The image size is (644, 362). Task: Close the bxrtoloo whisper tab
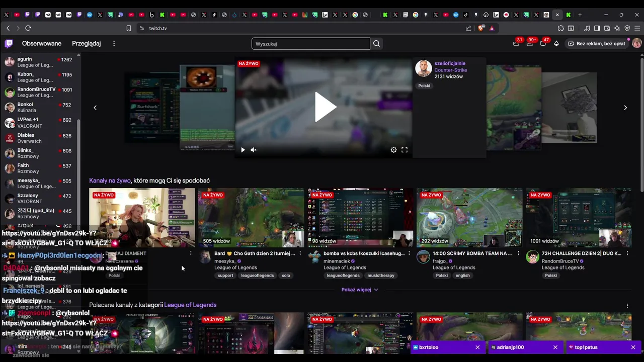point(477,347)
